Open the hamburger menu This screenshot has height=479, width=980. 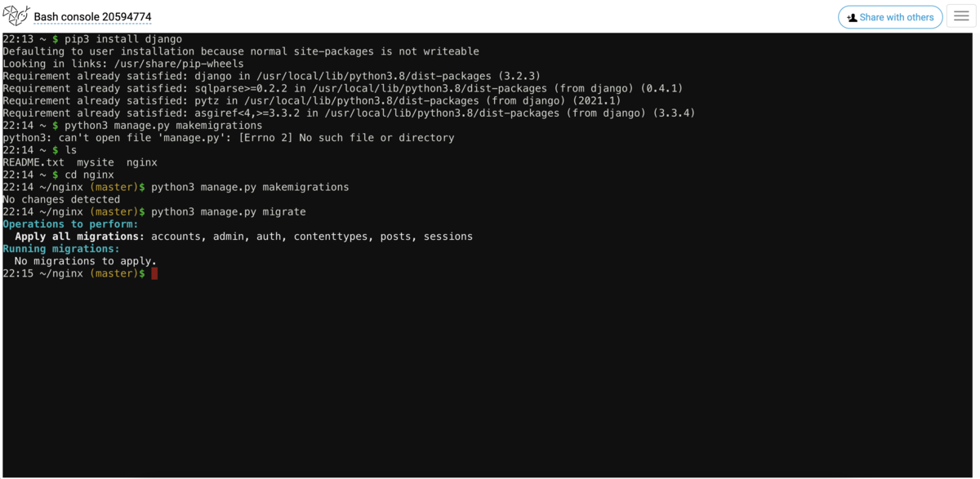coord(961,16)
